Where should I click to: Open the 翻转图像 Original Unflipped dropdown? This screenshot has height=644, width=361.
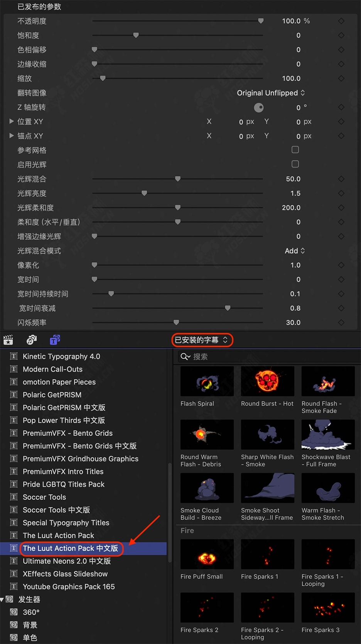point(271,93)
